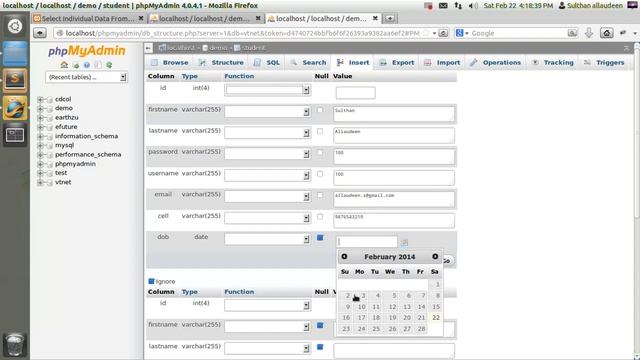Toggle Null checkbox for lastname

coord(320,131)
